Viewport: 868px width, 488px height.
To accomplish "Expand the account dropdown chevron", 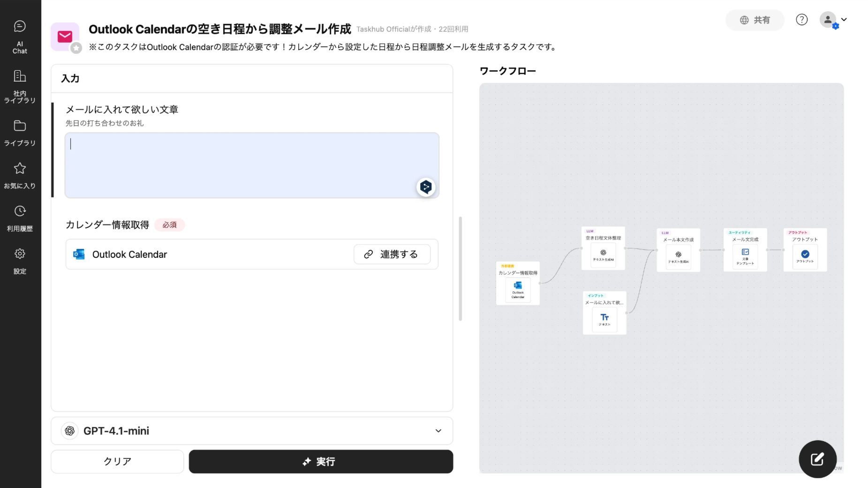I will pos(844,20).
